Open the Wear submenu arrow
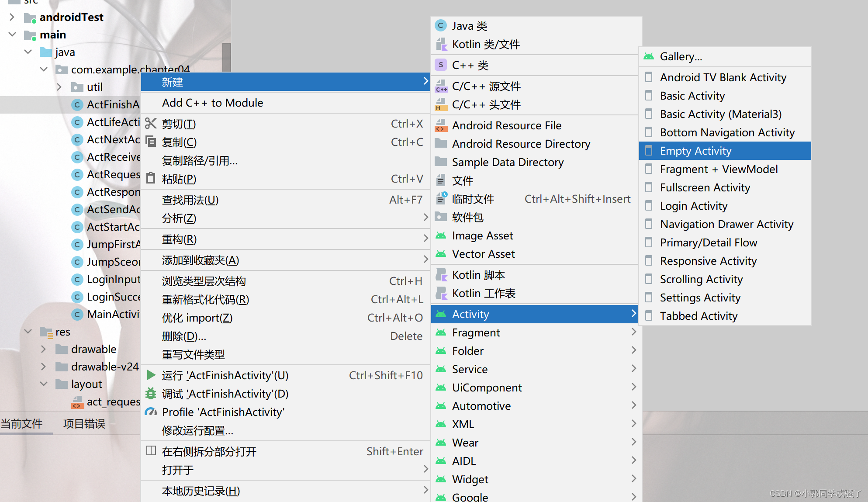The width and height of the screenshot is (868, 502). 633,442
